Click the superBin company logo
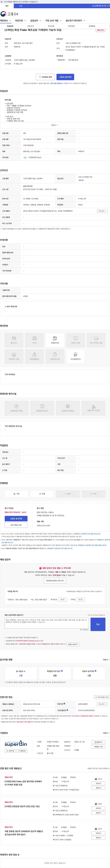The height and width of the screenshot is (868, 110). pos(16,744)
